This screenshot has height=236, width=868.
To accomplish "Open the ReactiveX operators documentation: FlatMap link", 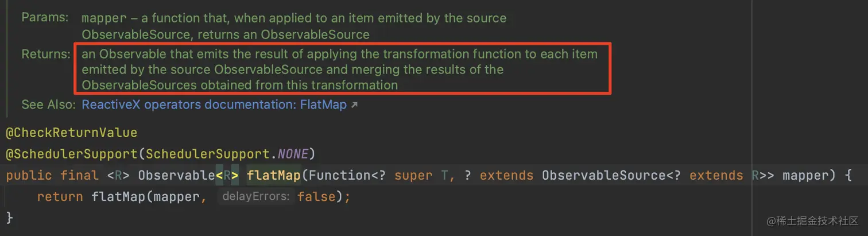I will [214, 105].
